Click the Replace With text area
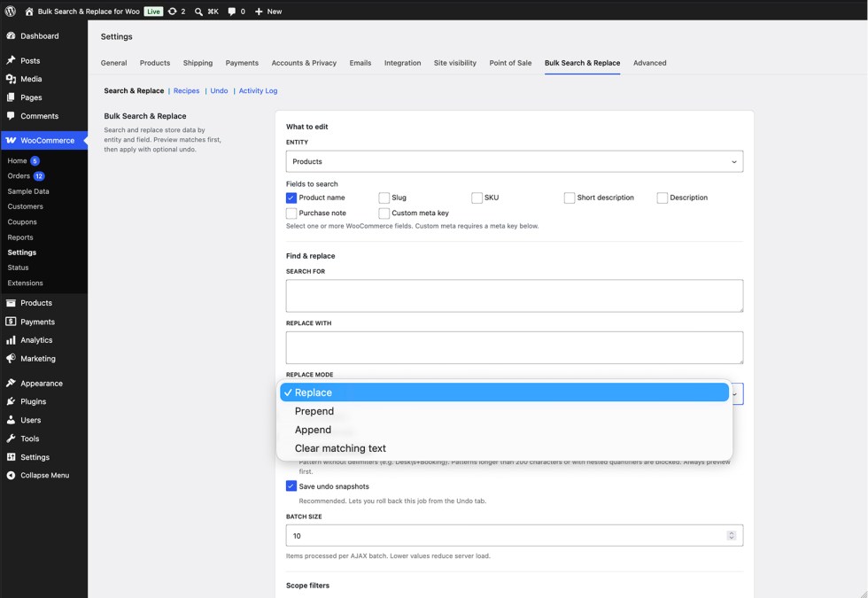 515,347
